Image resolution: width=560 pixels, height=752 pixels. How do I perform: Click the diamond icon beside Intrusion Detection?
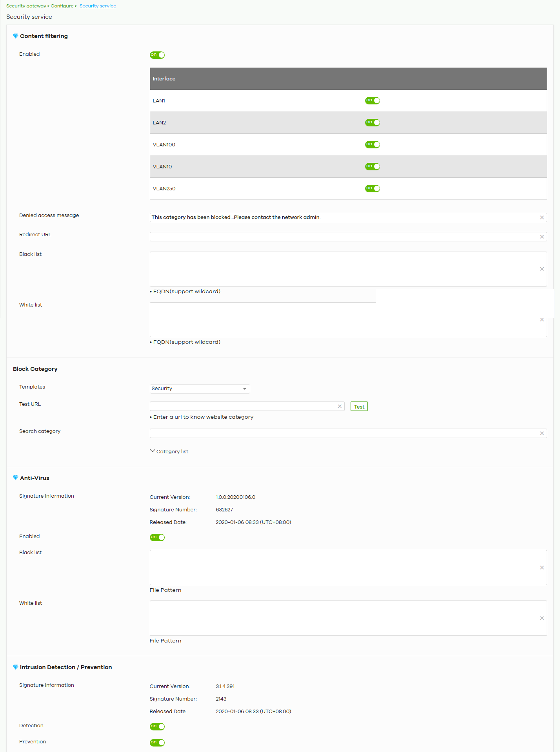tap(16, 667)
